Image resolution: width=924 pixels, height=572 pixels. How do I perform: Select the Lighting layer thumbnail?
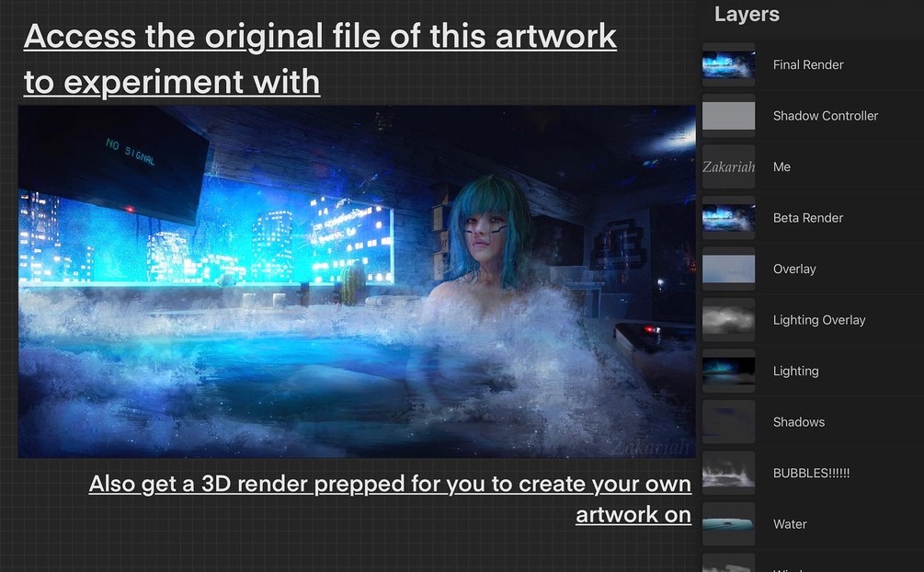point(728,371)
